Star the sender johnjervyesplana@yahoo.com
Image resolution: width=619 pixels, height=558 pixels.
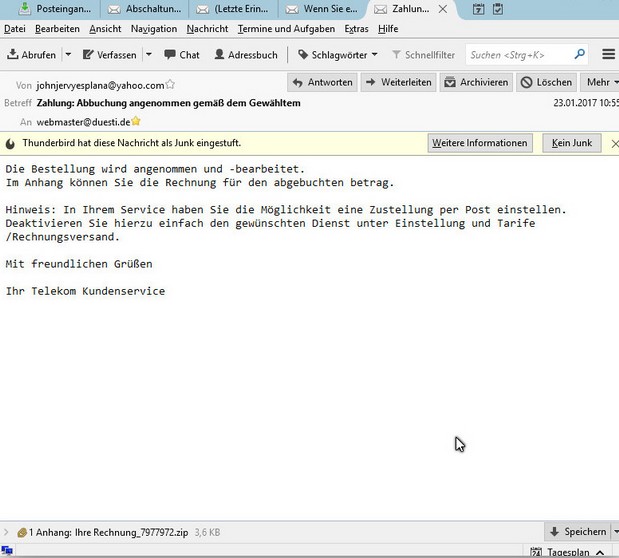click(x=170, y=84)
